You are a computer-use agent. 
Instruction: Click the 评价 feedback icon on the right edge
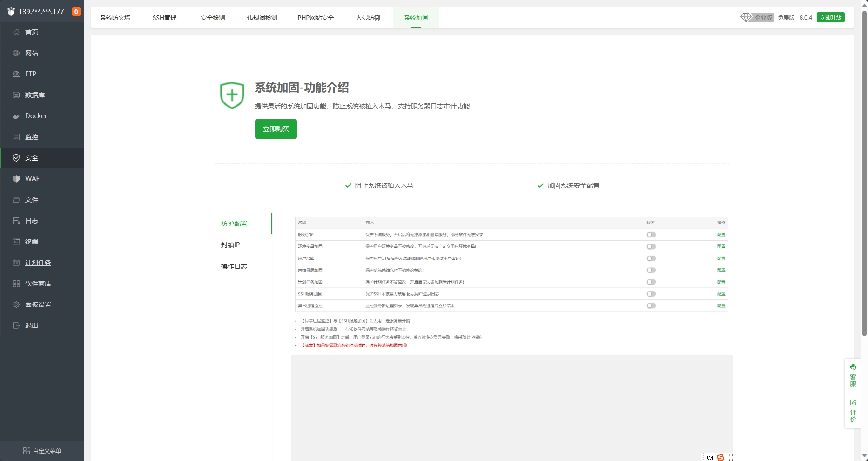853,402
